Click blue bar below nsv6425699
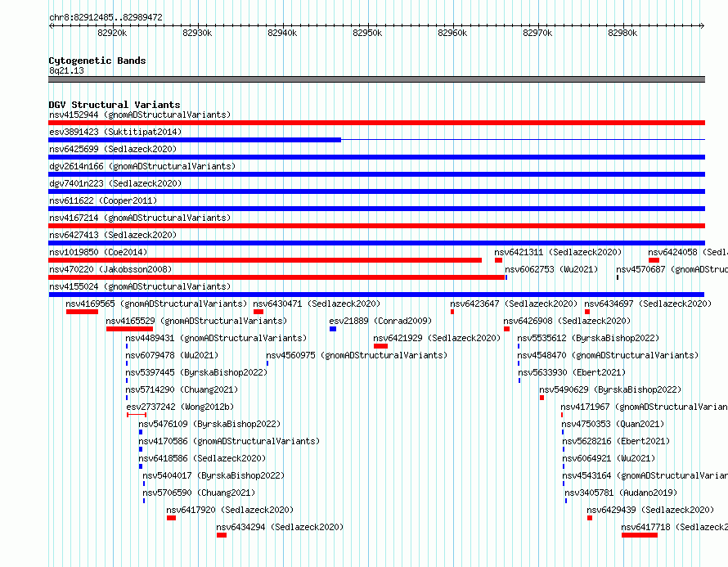The image size is (728, 567). pyautogui.click(x=376, y=157)
